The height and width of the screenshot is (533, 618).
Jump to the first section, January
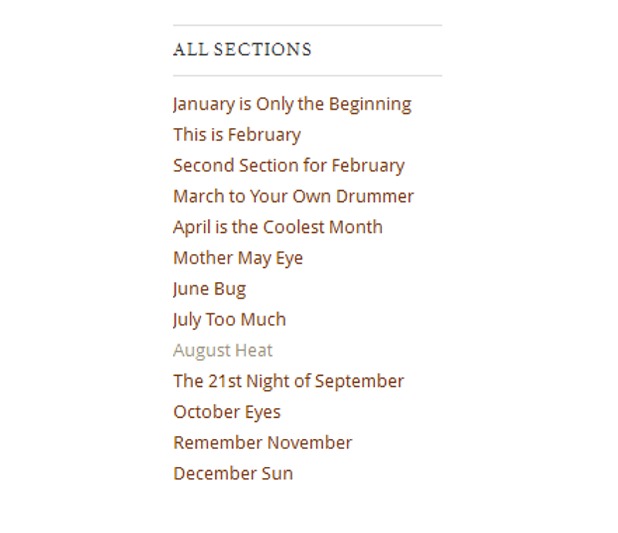pyautogui.click(x=291, y=104)
